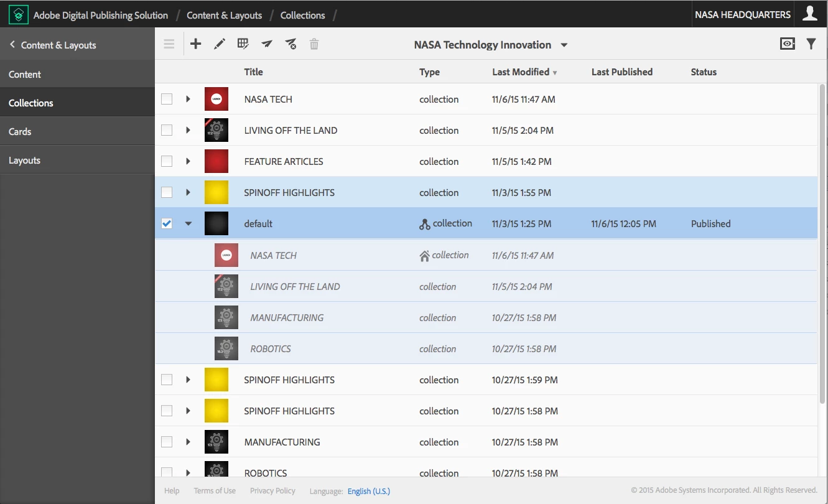Screen dimensions: 828x504
Task: Open the Privacy Policy link
Action: [272, 491]
